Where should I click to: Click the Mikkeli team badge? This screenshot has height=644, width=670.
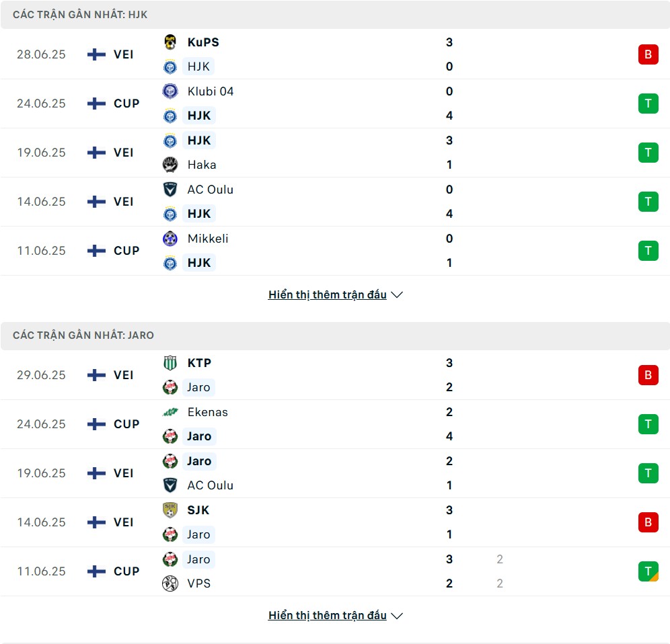point(170,239)
